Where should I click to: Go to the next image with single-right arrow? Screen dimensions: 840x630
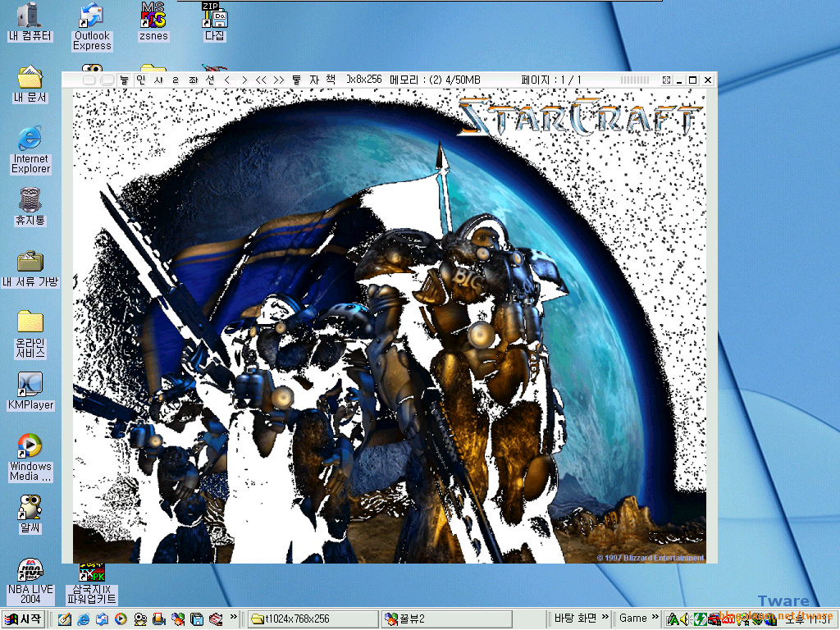click(x=244, y=80)
